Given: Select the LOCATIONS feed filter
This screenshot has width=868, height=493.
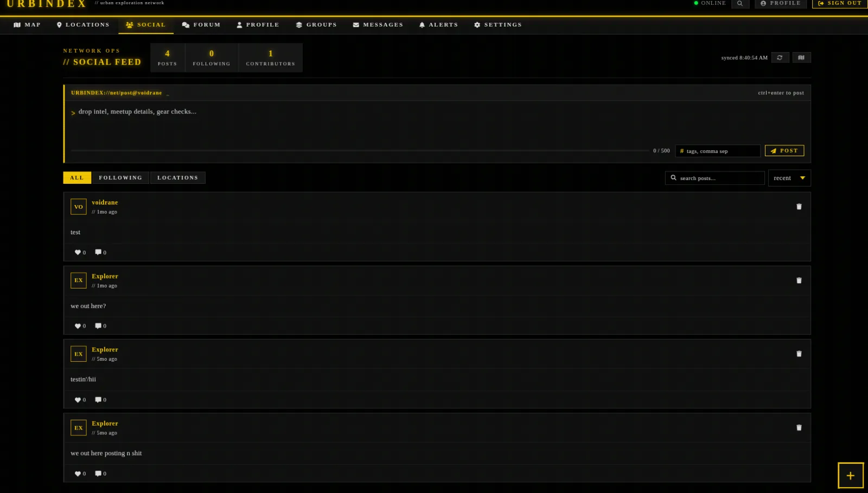Looking at the screenshot, I should click(178, 178).
